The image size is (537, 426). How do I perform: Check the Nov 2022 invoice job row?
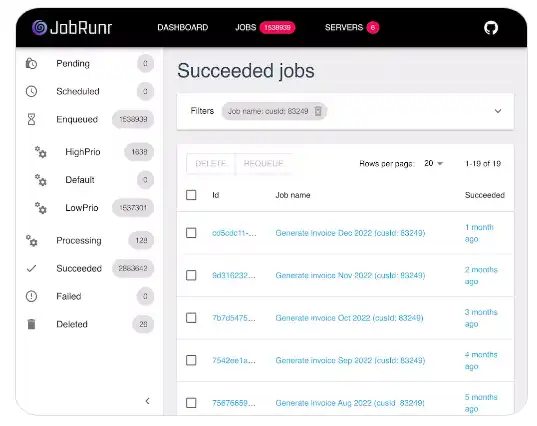pyautogui.click(x=191, y=275)
